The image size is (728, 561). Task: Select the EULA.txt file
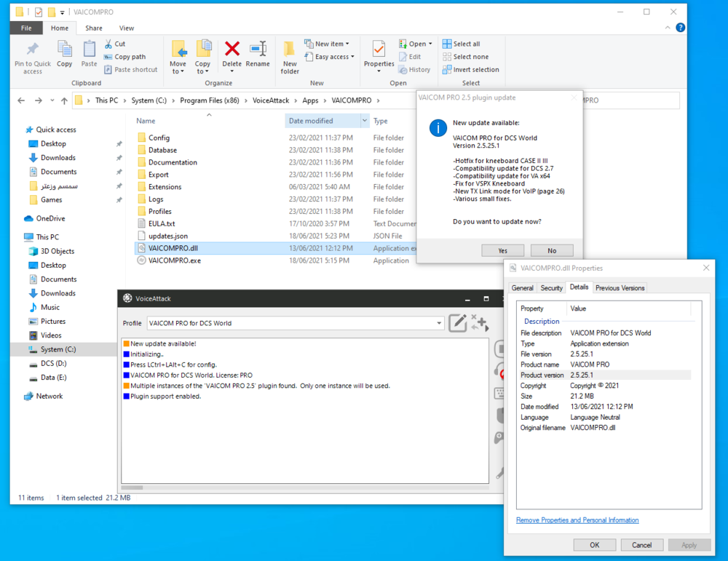pos(162,223)
